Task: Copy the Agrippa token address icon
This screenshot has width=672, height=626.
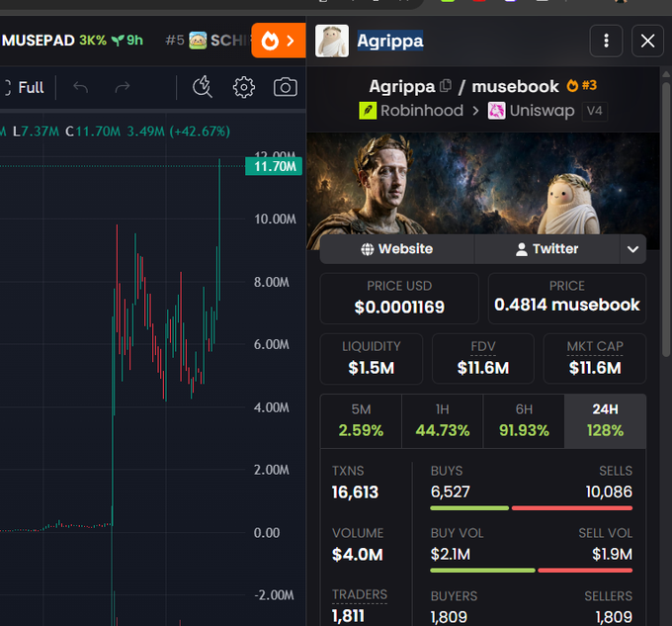Action: click(446, 86)
